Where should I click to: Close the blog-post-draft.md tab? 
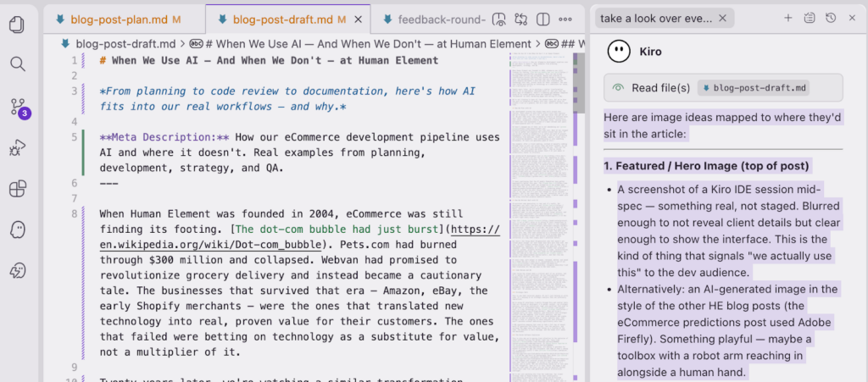[358, 19]
